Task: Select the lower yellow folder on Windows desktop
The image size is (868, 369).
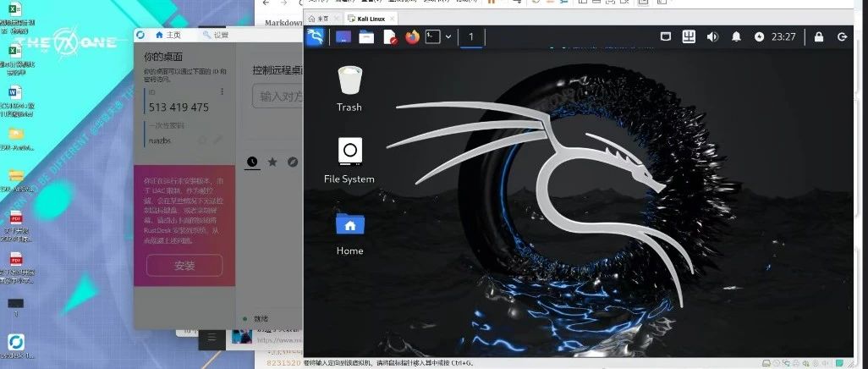Action: [x=16, y=180]
